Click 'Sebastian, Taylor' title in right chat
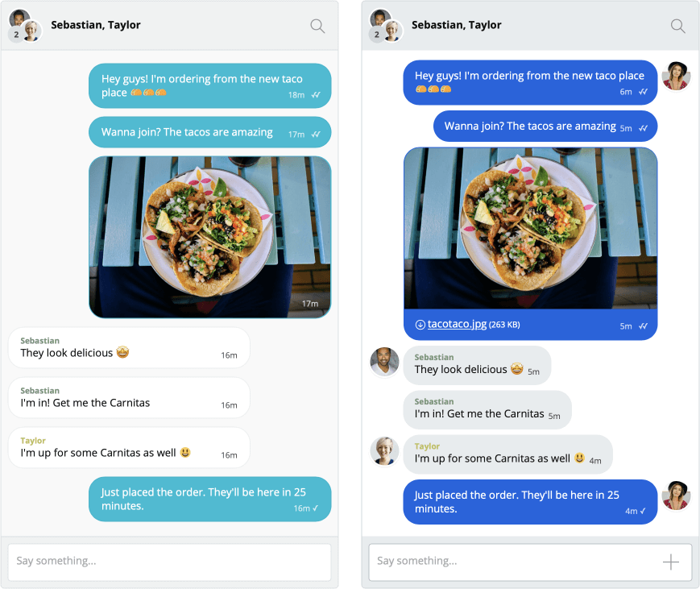The image size is (700, 589). tap(456, 25)
